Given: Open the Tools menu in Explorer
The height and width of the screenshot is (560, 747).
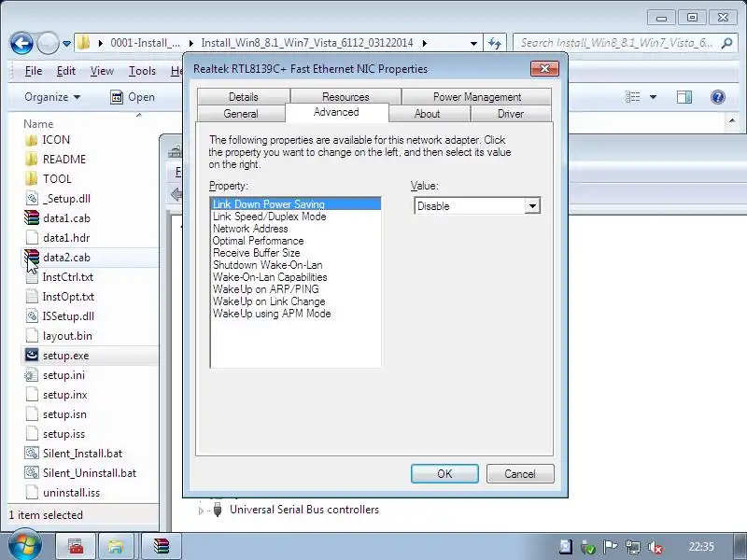Looking at the screenshot, I should 142,71.
